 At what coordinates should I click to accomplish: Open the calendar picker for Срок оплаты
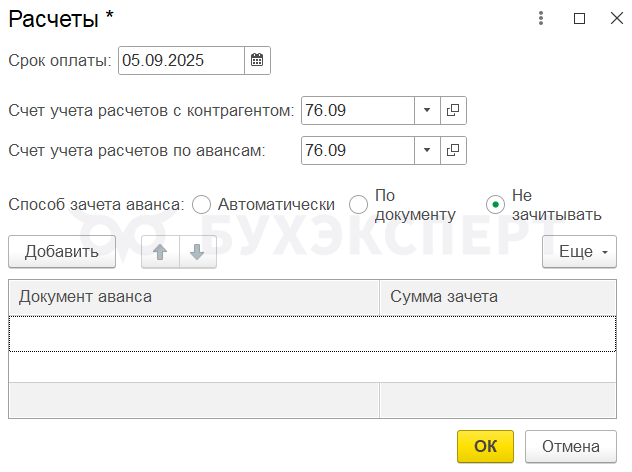point(257,61)
